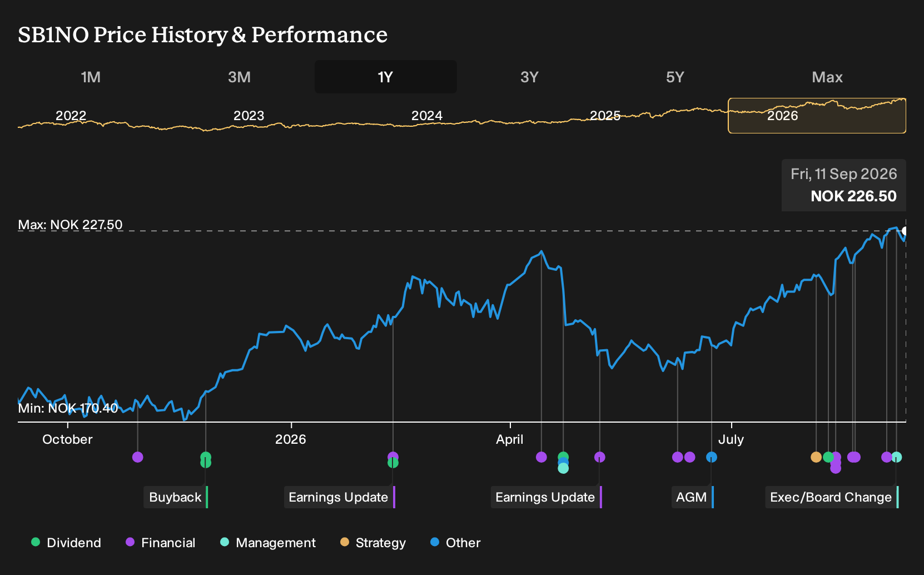The image size is (924, 575).
Task: Switch to the 3Y range tab
Action: (529, 77)
